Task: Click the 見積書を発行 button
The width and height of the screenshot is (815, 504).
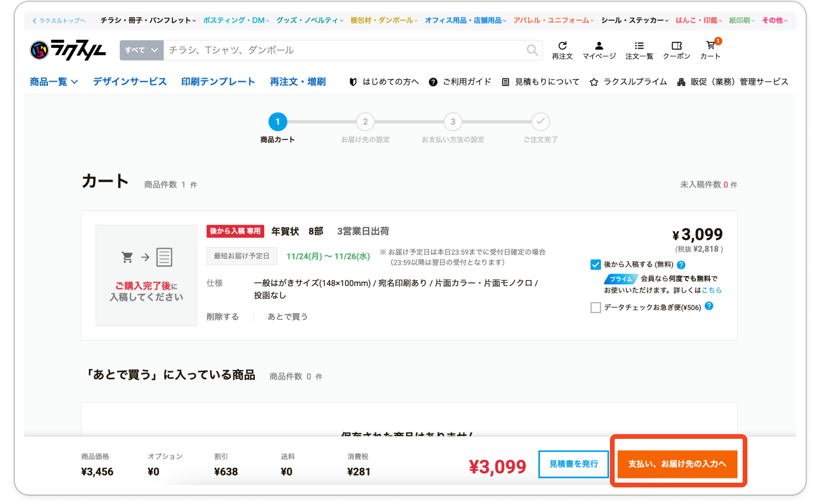Action: [x=573, y=464]
